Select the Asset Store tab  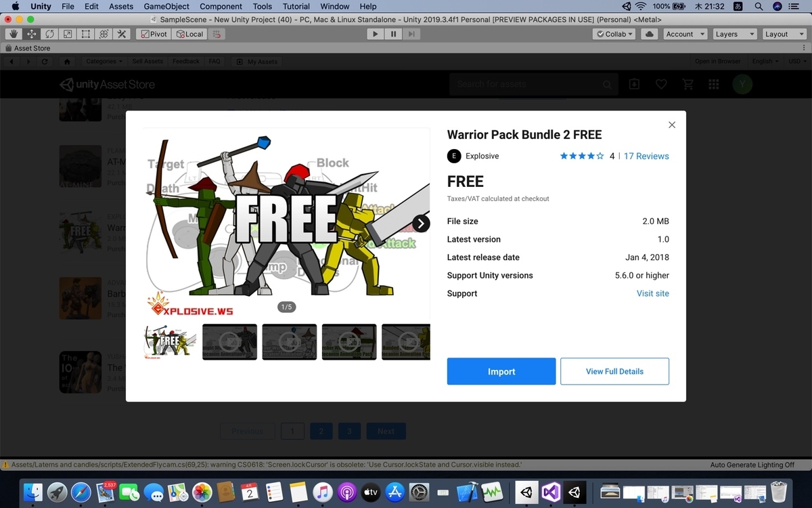(x=28, y=48)
